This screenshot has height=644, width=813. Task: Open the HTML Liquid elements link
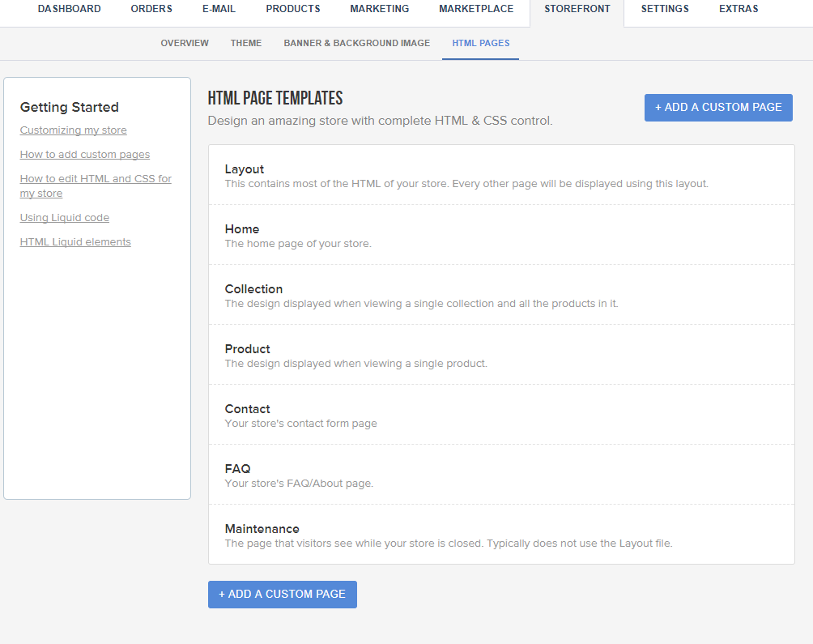click(x=75, y=242)
